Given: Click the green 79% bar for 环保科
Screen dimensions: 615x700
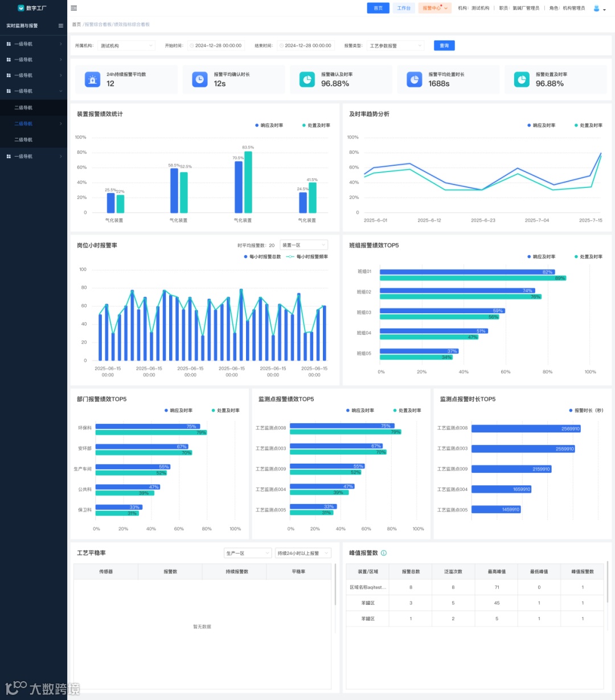Looking at the screenshot, I should coord(151,432).
